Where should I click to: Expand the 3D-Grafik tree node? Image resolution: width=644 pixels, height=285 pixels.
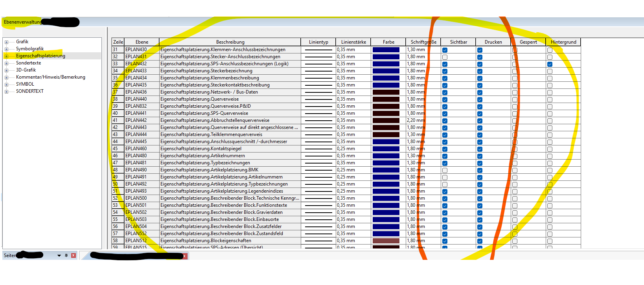pyautogui.click(x=6, y=70)
